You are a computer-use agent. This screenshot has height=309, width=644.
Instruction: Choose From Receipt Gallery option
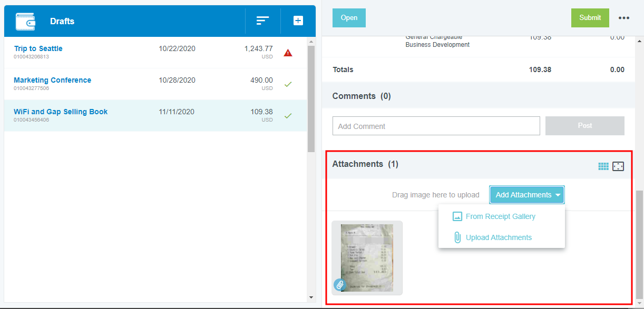(x=500, y=216)
